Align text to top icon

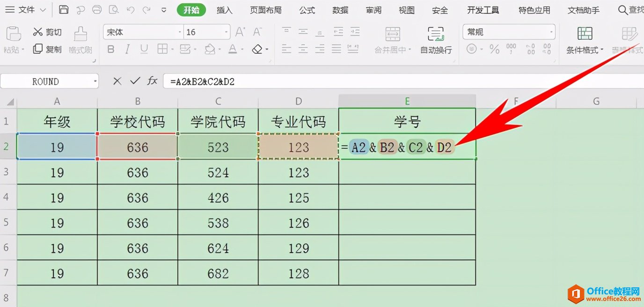point(286,32)
